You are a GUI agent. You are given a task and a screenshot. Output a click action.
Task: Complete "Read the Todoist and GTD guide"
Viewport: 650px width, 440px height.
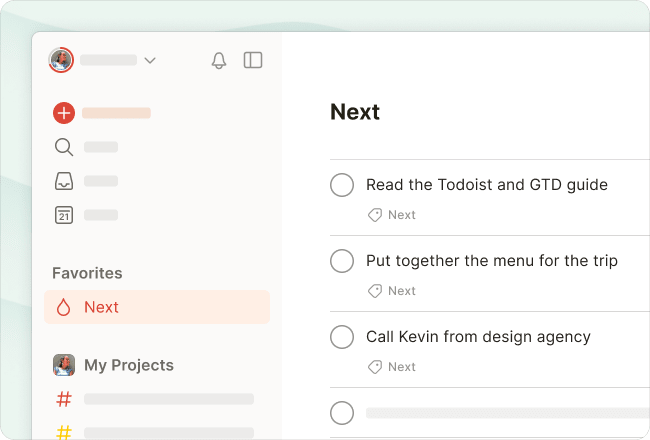tap(342, 185)
